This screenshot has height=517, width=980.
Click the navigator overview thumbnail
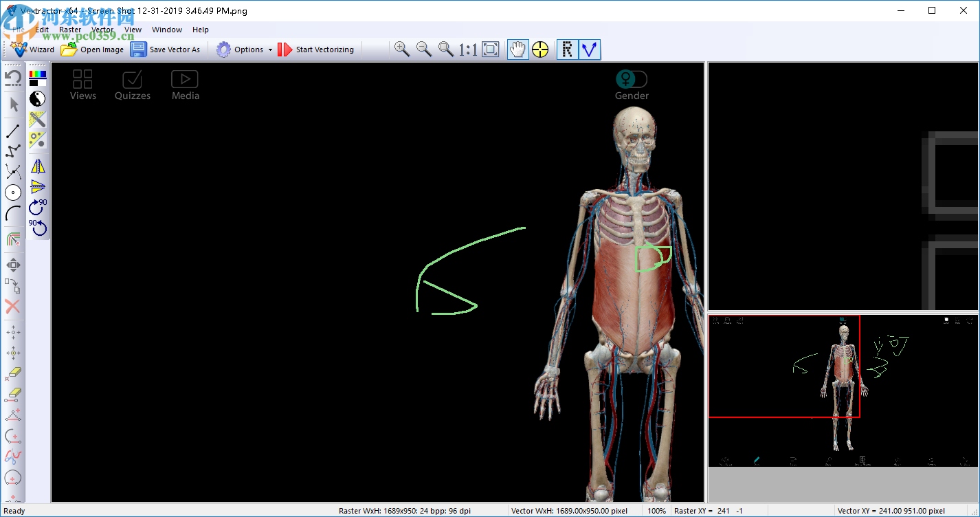coord(843,390)
